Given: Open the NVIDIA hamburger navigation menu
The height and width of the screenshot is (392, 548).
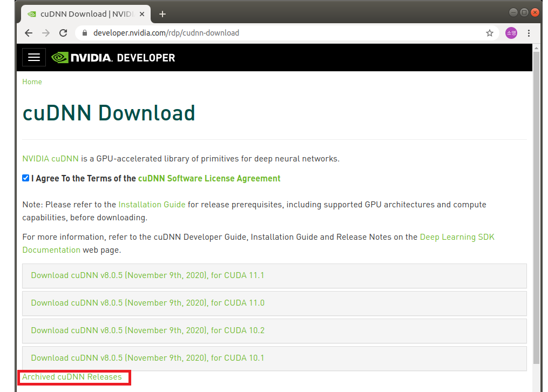Looking at the screenshot, I should [x=34, y=57].
